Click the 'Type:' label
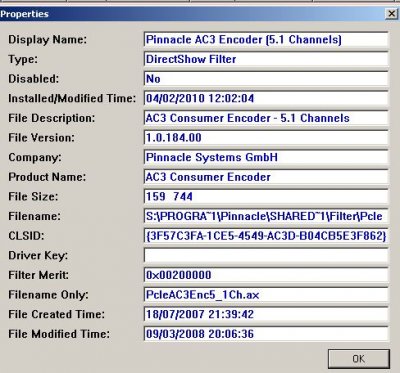This screenshot has width=400, height=373. tap(23, 59)
